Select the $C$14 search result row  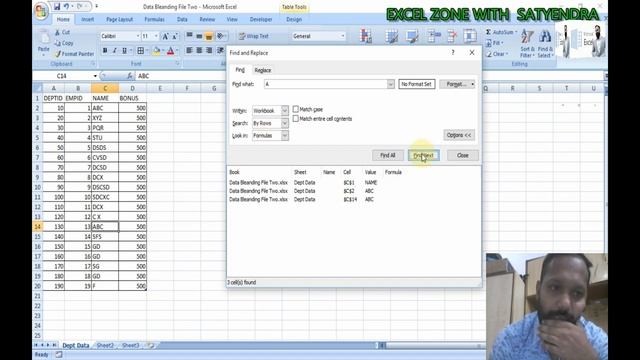point(354,199)
